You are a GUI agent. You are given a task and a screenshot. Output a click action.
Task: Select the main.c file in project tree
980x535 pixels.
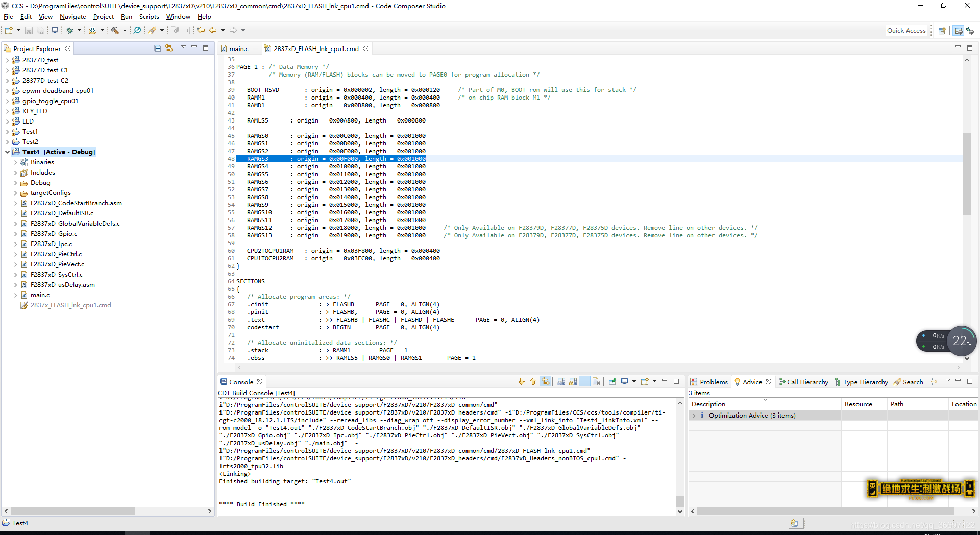coord(40,295)
